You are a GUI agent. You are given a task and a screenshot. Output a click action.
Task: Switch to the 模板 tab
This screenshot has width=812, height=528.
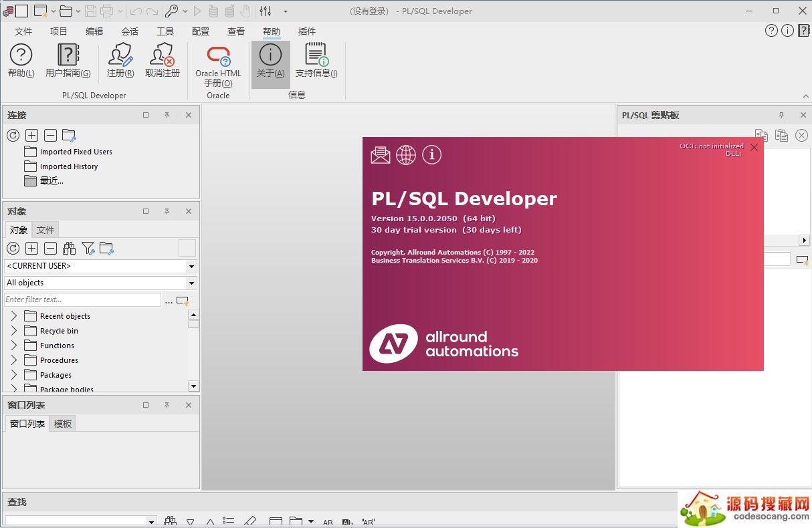[63, 424]
